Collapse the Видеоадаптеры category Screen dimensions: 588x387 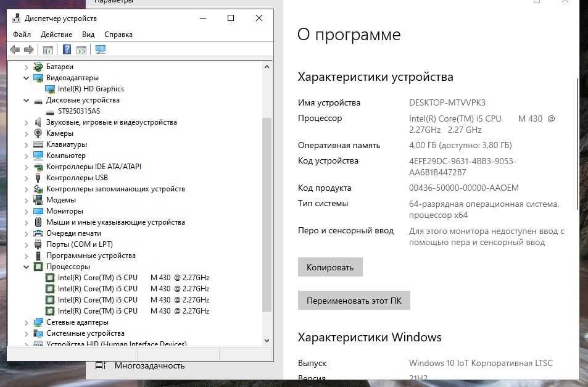[26, 78]
